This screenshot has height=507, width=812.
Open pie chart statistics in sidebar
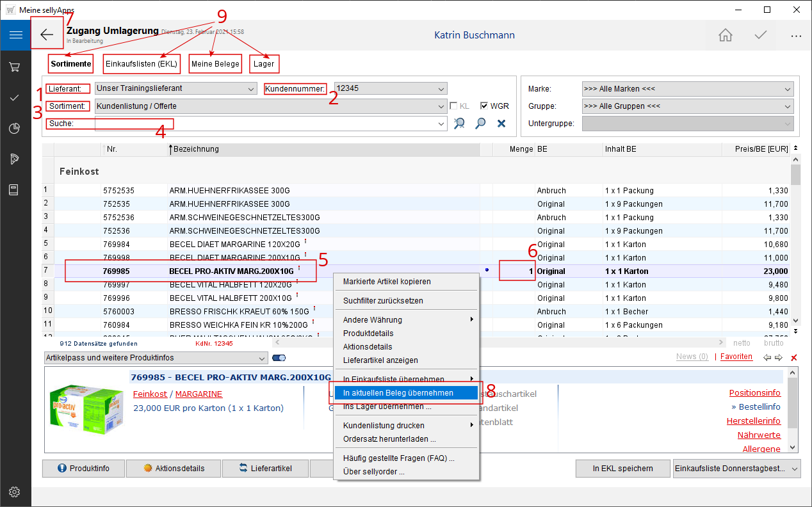tap(15, 129)
